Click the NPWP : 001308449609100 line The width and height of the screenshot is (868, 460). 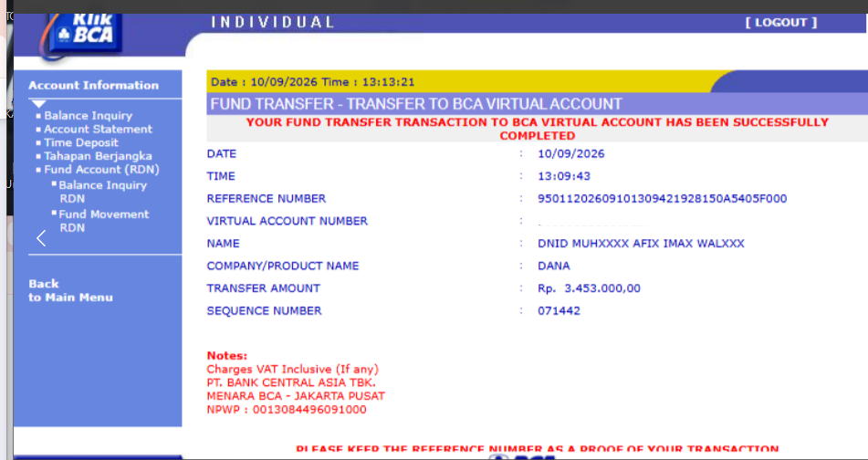point(287,410)
